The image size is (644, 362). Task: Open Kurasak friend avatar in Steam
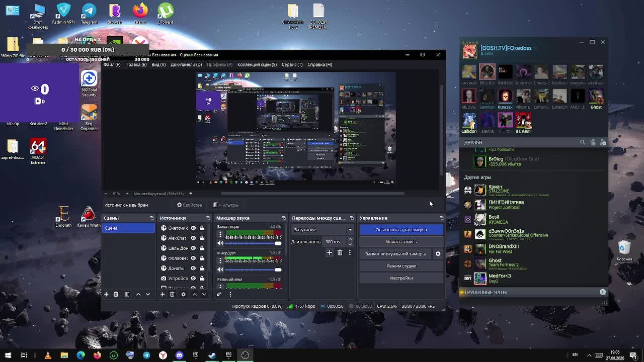[505, 96]
